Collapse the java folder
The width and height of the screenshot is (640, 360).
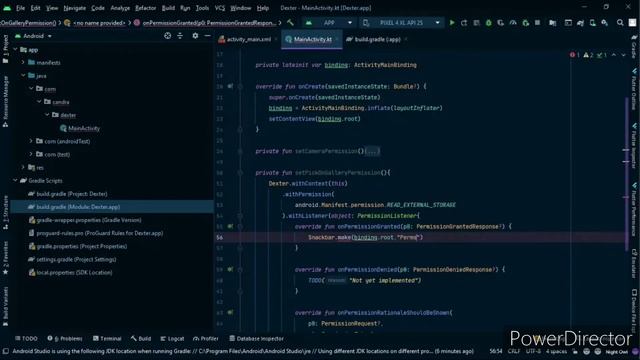[x=23, y=76]
